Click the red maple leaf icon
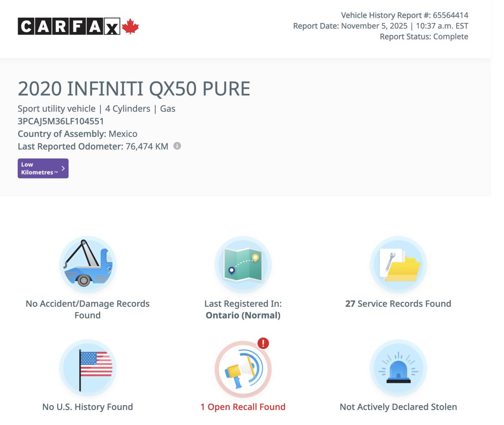Viewport: 504px width, 425px height. tap(130, 27)
